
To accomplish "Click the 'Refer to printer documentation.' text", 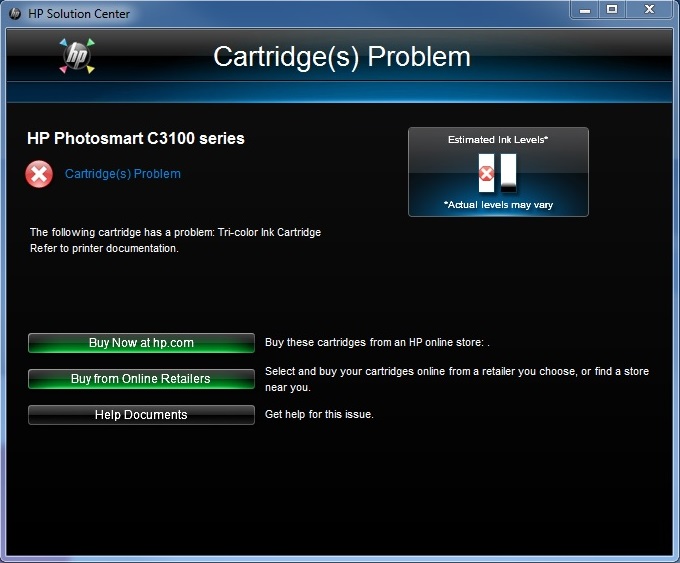I will click(105, 249).
